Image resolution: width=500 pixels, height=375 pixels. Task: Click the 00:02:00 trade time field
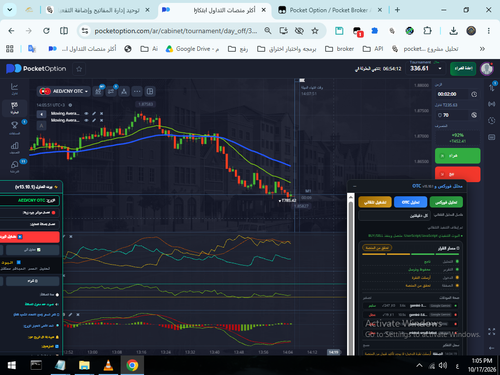point(452,94)
